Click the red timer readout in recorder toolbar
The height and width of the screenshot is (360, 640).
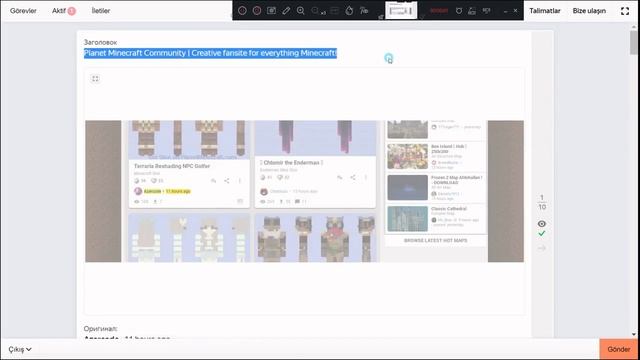[439, 11]
